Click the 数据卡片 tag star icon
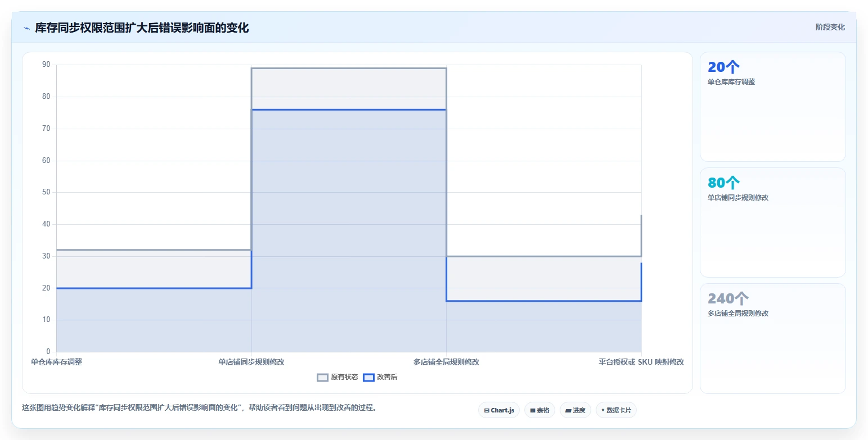The height and width of the screenshot is (440, 868). (x=603, y=410)
